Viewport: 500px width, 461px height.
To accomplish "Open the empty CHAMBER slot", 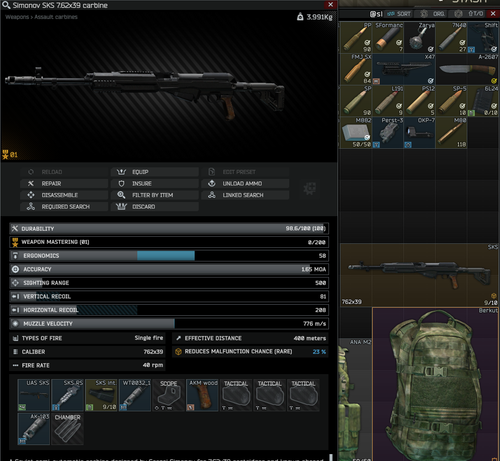I will tap(67, 429).
